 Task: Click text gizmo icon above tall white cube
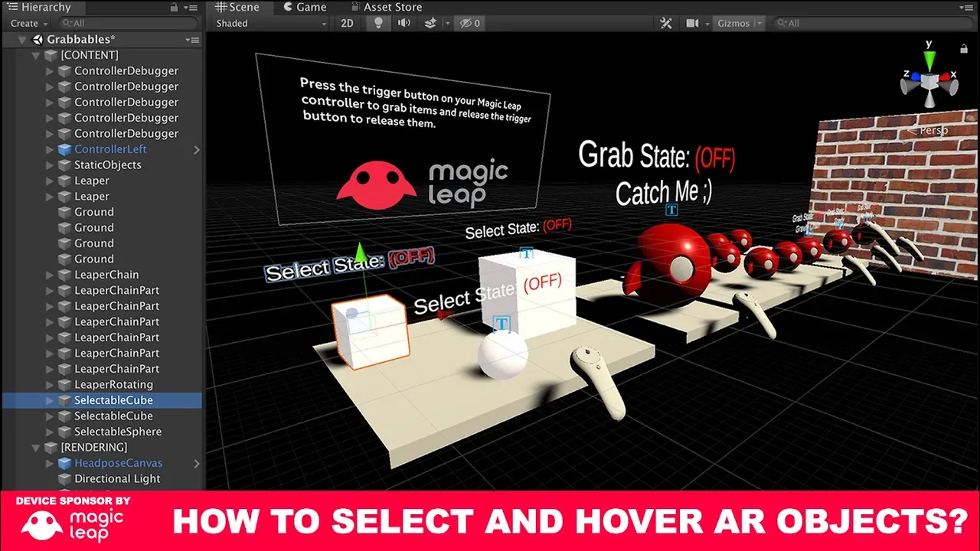point(527,253)
